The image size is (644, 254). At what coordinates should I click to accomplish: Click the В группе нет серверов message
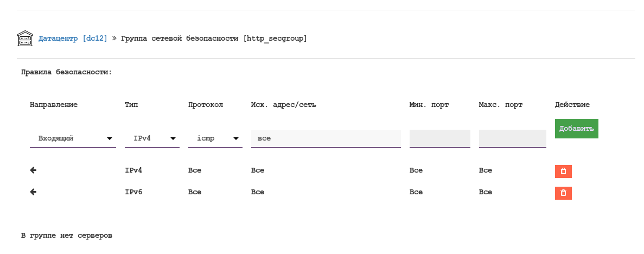(x=67, y=236)
